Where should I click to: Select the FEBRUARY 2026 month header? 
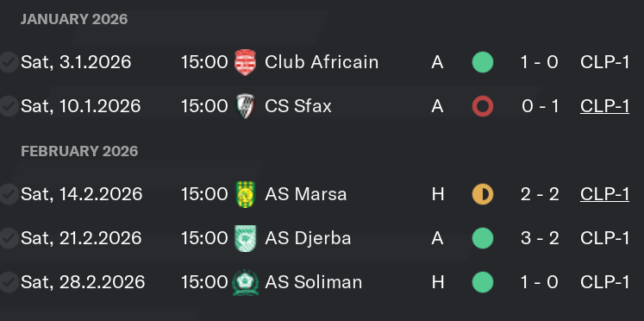point(79,151)
